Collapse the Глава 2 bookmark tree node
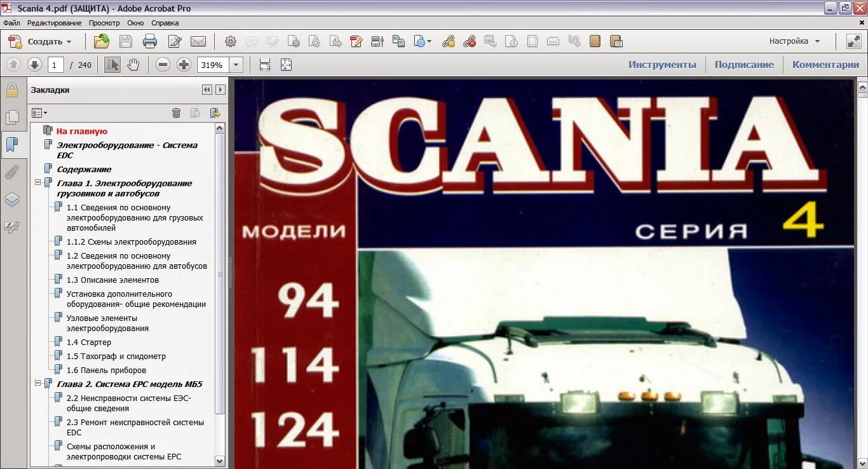The height and width of the screenshot is (469, 868). (38, 384)
